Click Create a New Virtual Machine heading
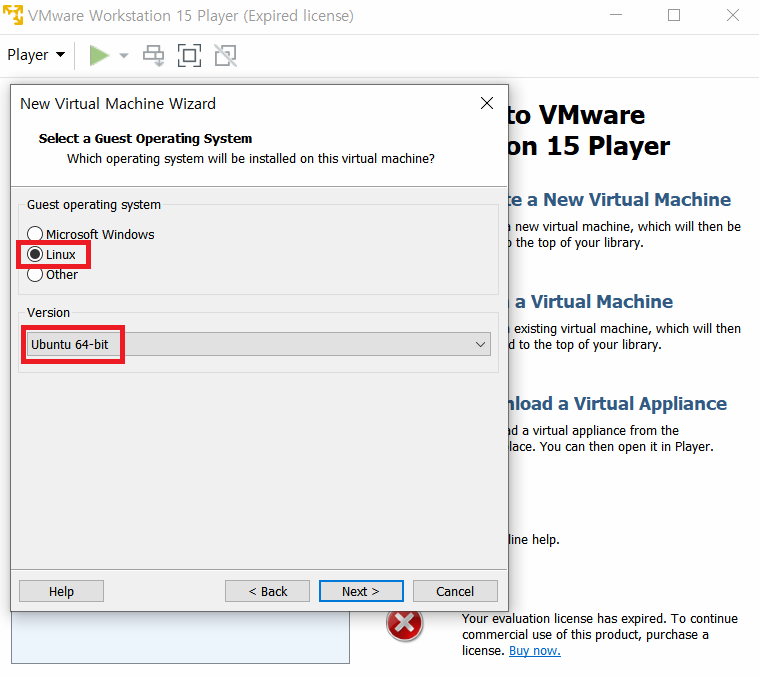The image size is (759, 678). [x=620, y=200]
